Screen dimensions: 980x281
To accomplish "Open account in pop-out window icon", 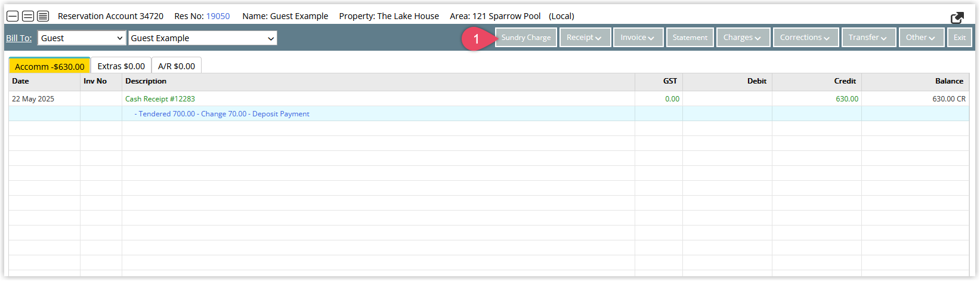I will [x=958, y=18].
